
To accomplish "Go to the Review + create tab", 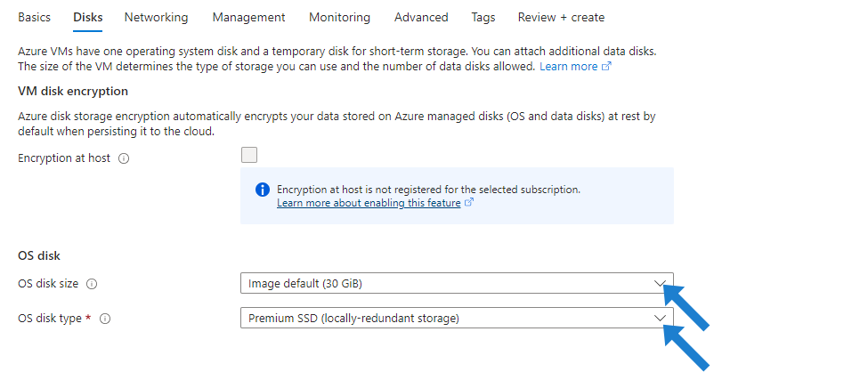I will pos(561,17).
